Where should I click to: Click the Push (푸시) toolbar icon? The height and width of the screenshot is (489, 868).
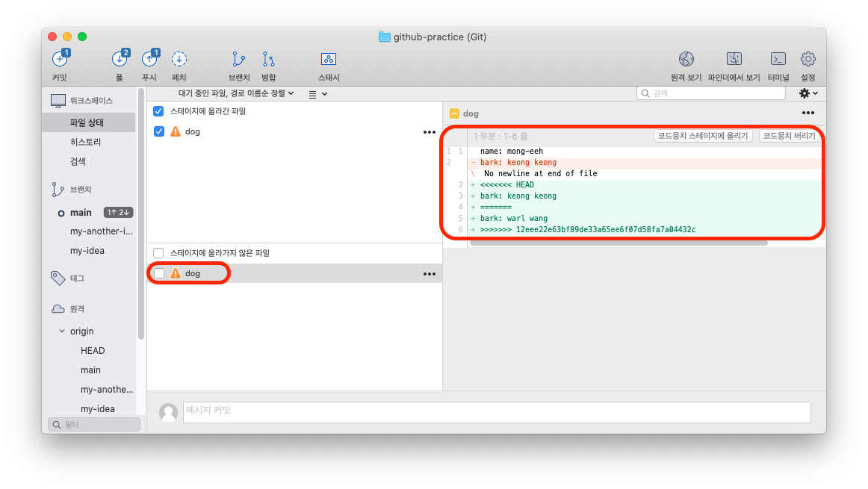[x=149, y=59]
